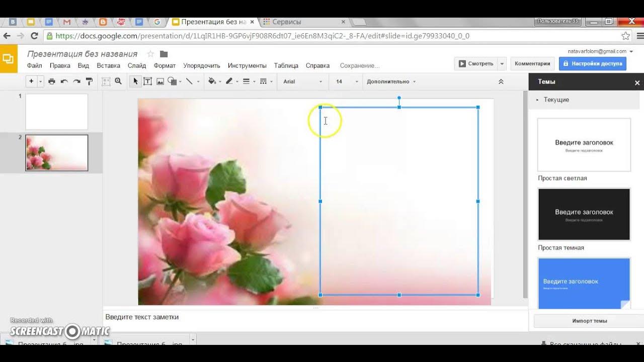
Task: Click the Google Slides home logo
Action: (9, 58)
